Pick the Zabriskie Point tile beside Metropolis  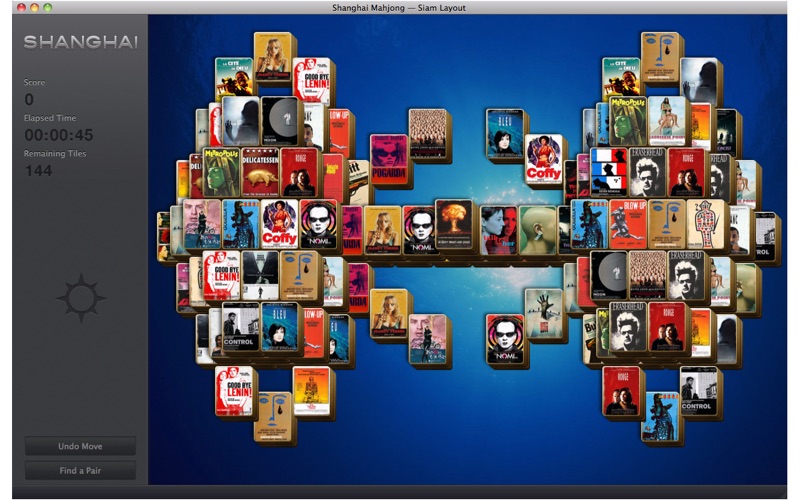click(667, 121)
